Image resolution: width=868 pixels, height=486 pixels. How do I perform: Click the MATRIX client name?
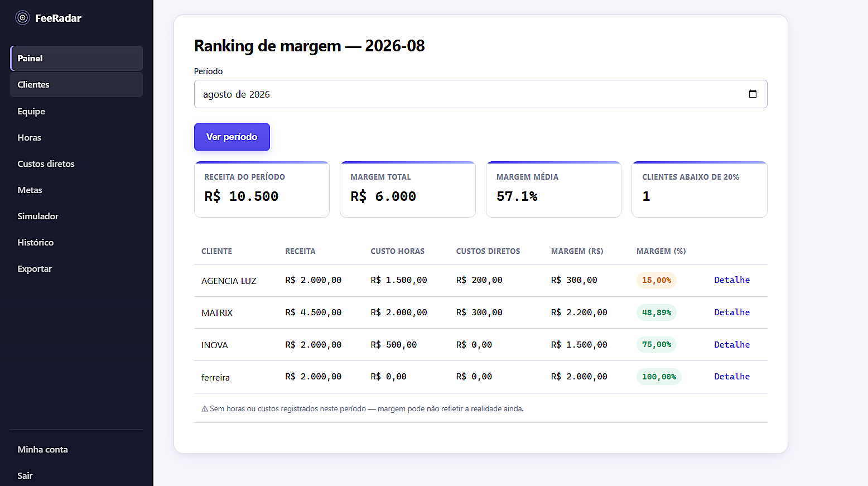[x=217, y=312]
